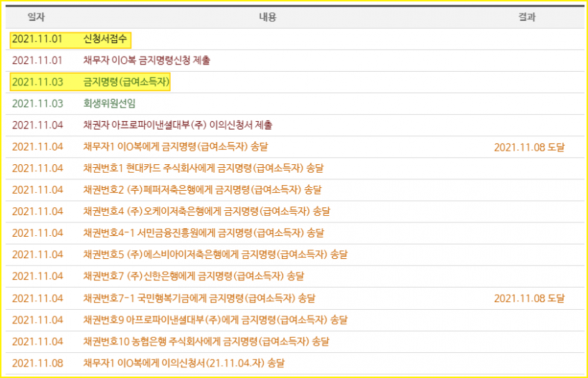Click the 일자 column header
The image size is (588, 378).
point(36,17)
